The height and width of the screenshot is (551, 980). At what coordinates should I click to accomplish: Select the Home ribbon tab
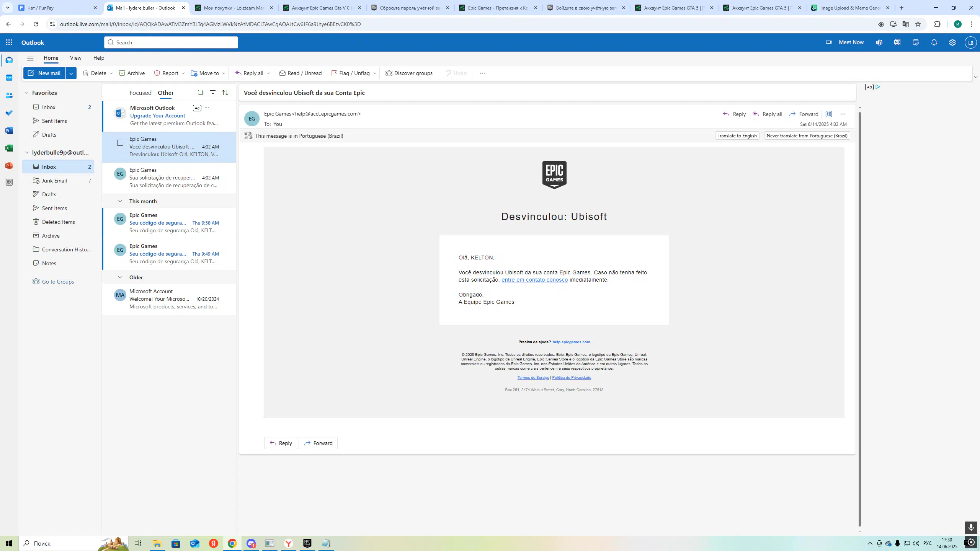click(51, 58)
